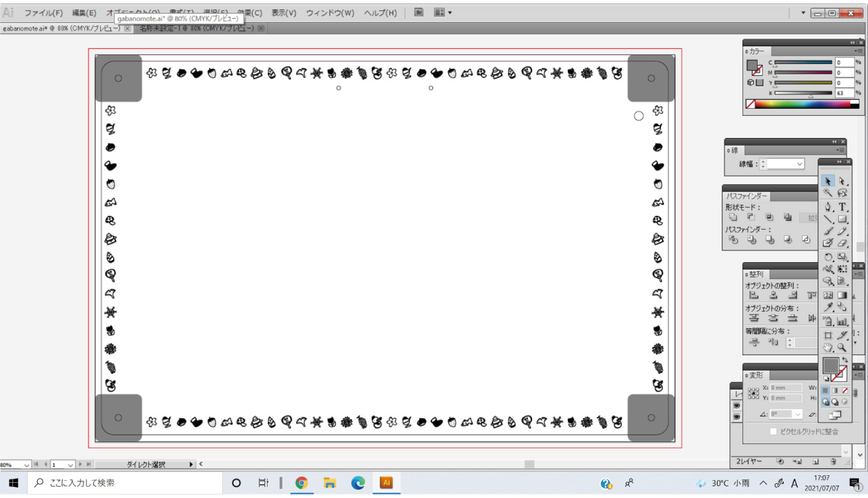
Task: Select the Hand tool
Action: click(x=828, y=348)
